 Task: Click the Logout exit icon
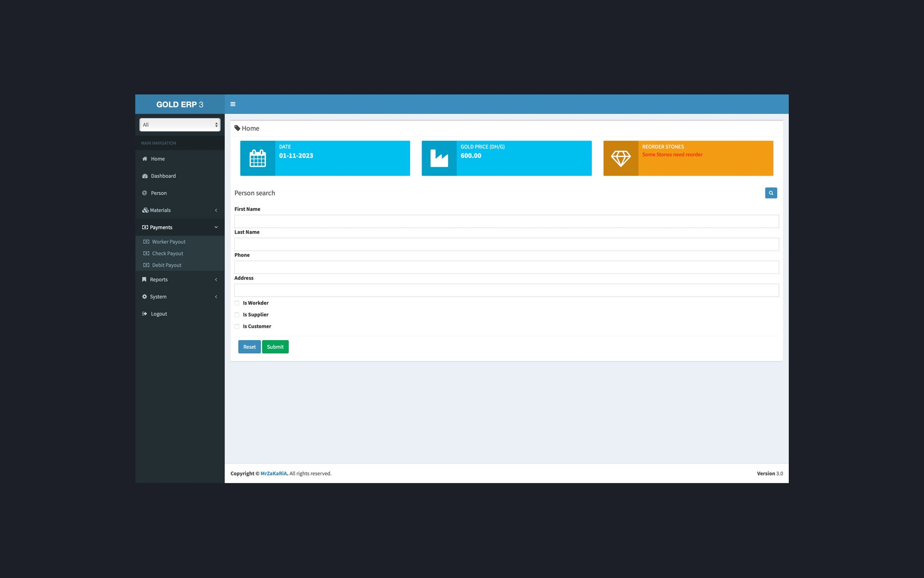tap(144, 314)
